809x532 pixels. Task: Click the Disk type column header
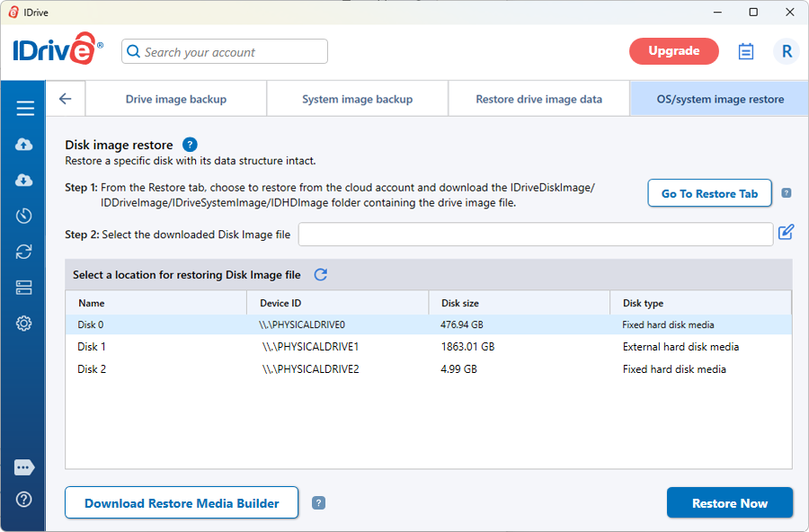point(700,303)
